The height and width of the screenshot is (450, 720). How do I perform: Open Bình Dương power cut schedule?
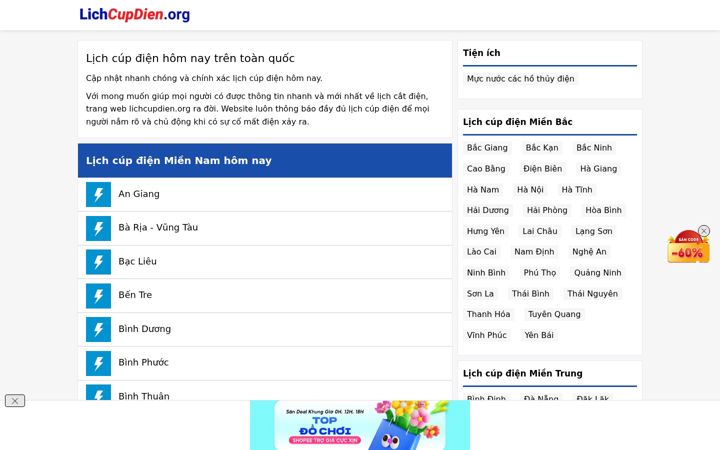[145, 329]
